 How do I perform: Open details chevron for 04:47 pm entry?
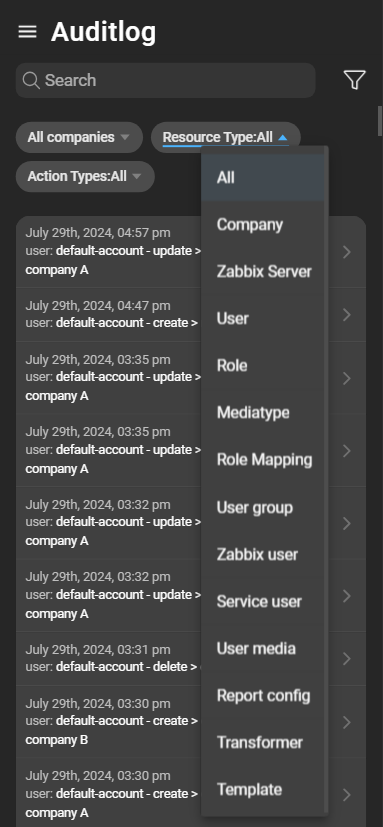(x=347, y=315)
